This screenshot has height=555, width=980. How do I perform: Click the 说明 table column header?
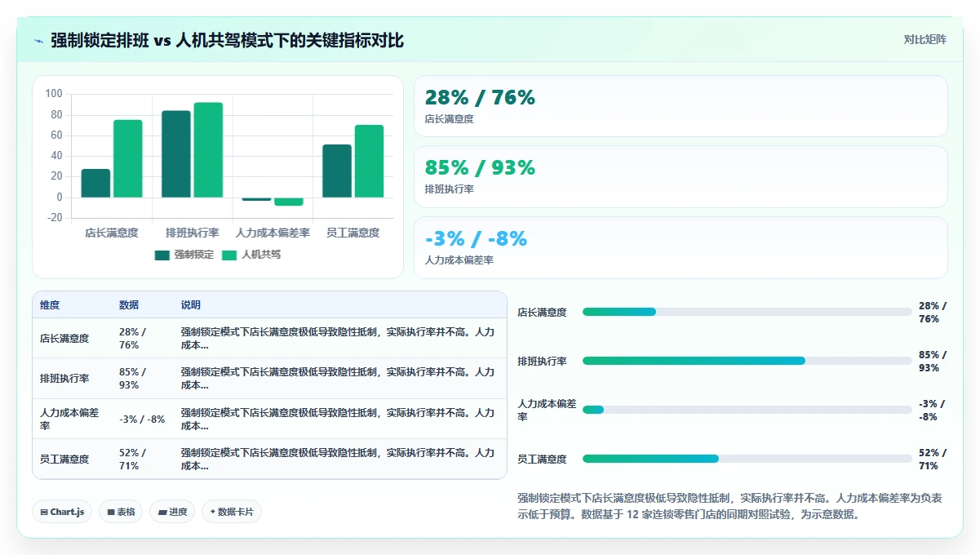(x=191, y=305)
